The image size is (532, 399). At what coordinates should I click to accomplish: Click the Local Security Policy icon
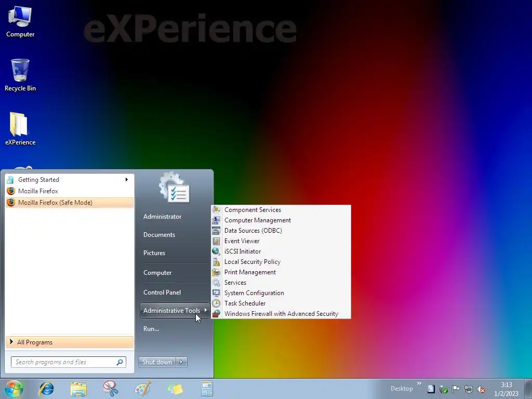pyautogui.click(x=216, y=262)
